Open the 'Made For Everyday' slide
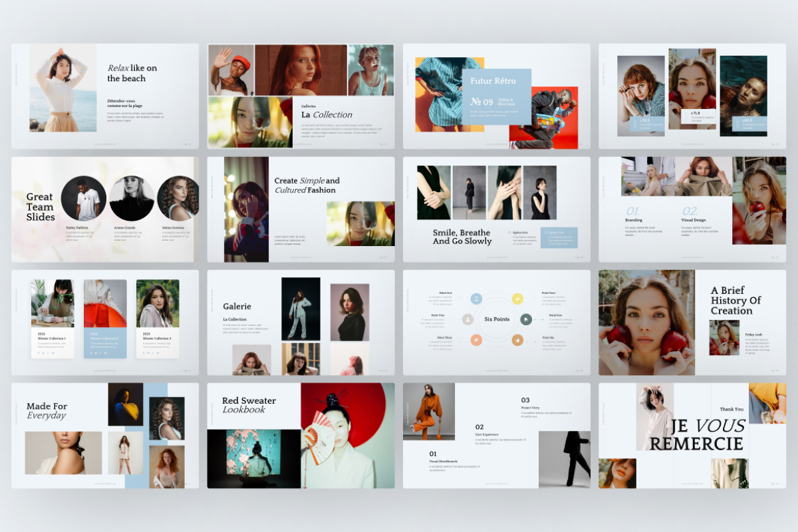 (105, 436)
